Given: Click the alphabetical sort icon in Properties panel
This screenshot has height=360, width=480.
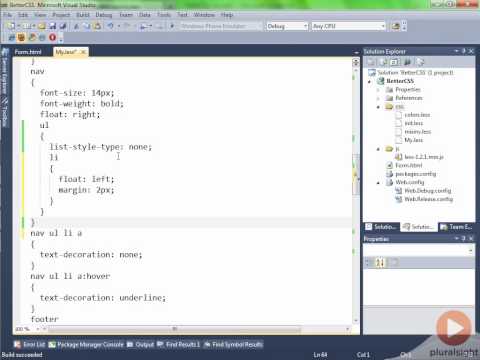Looking at the screenshot, I should 380,263.
